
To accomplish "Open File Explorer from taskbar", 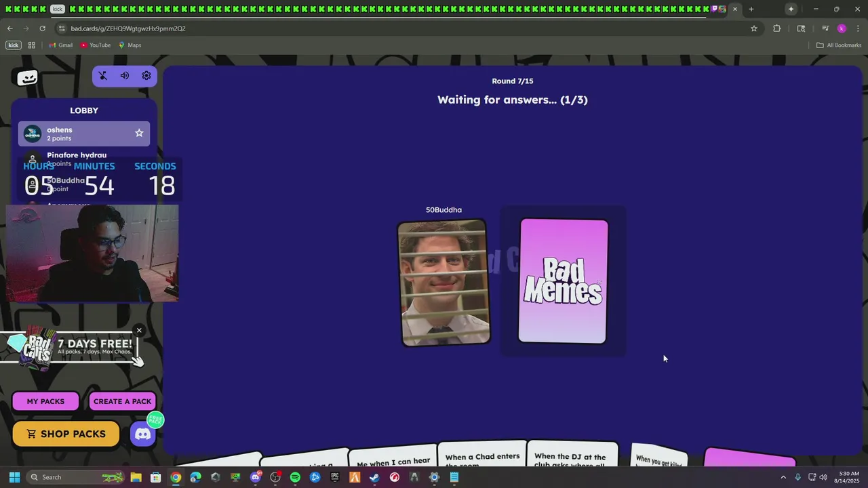I will point(136,477).
